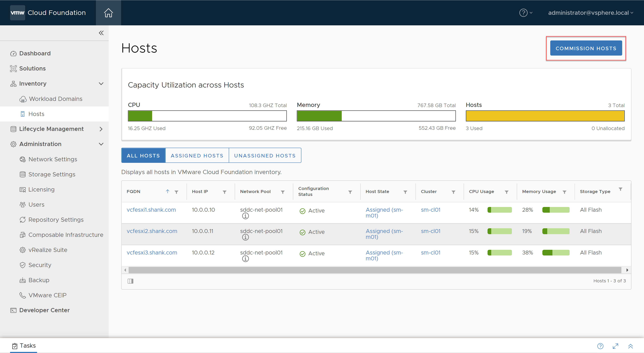Viewport: 644px width, 353px height.
Task: Select Hosts in sidebar
Action: coord(36,114)
